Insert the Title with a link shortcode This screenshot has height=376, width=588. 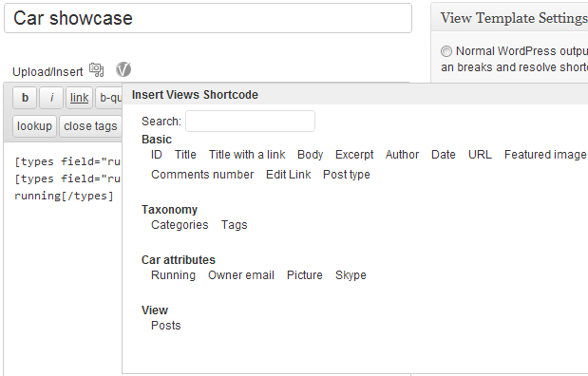[247, 155]
